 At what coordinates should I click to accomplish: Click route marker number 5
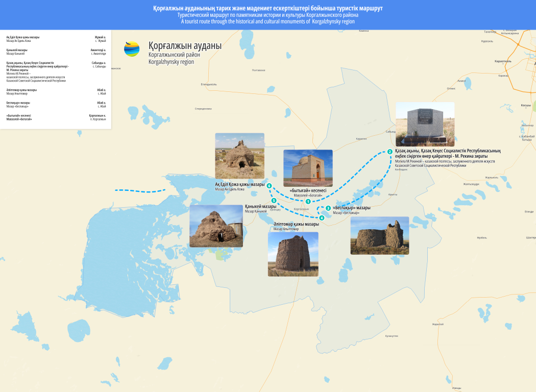[x=274, y=201]
